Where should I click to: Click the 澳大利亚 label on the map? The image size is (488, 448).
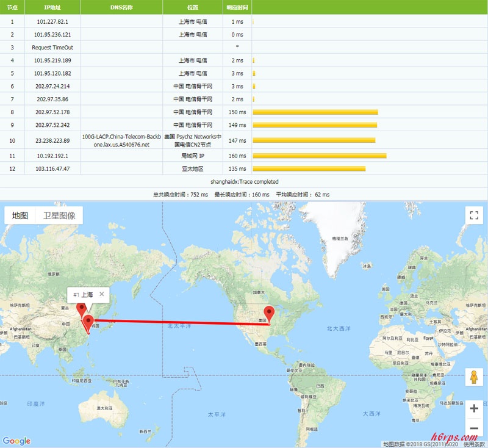point(104,408)
